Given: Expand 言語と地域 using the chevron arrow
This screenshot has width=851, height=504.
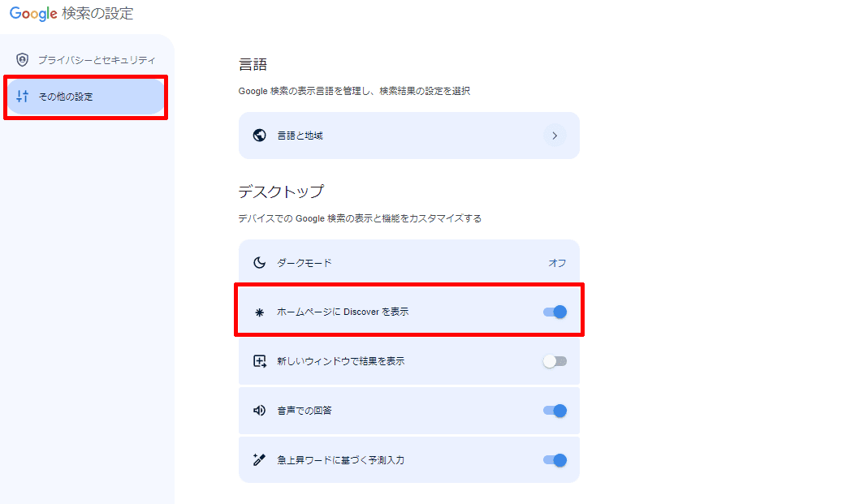Looking at the screenshot, I should [x=555, y=136].
